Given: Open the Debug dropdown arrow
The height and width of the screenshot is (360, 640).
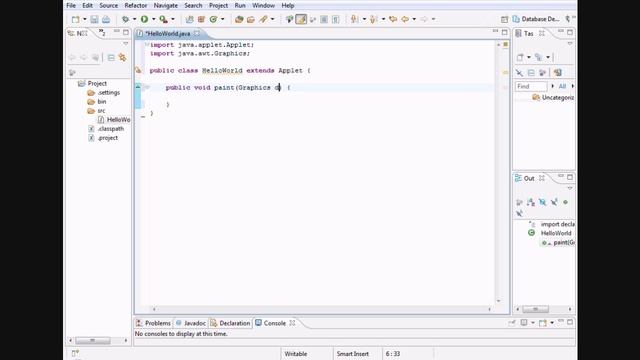Looking at the screenshot, I should click(134, 19).
